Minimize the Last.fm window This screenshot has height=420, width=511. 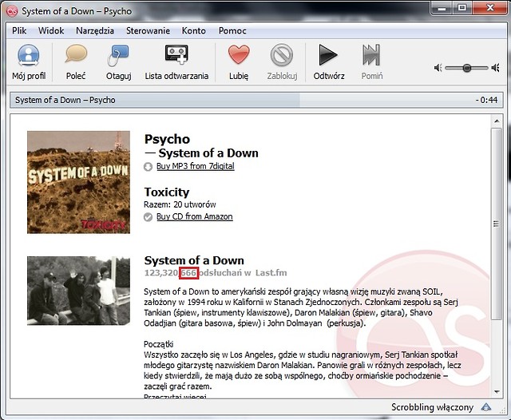[x=442, y=8]
